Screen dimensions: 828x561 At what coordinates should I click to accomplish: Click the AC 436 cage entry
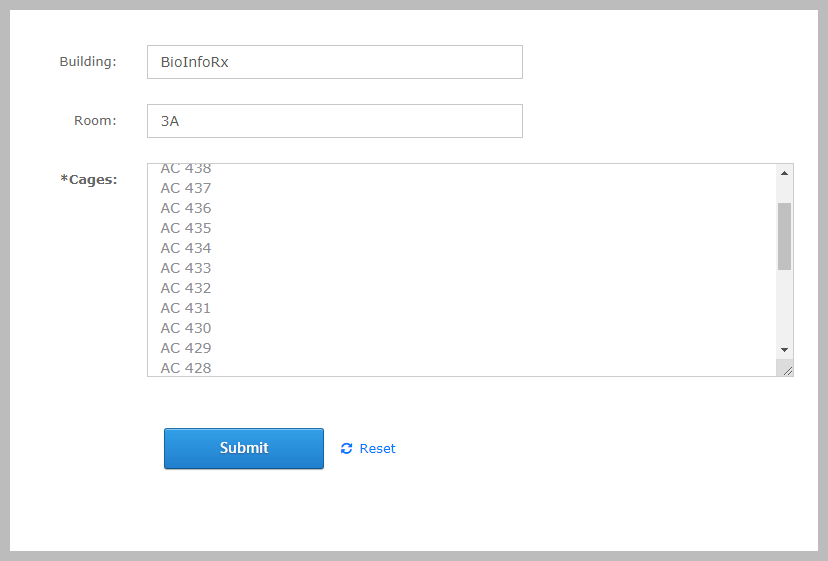(186, 208)
